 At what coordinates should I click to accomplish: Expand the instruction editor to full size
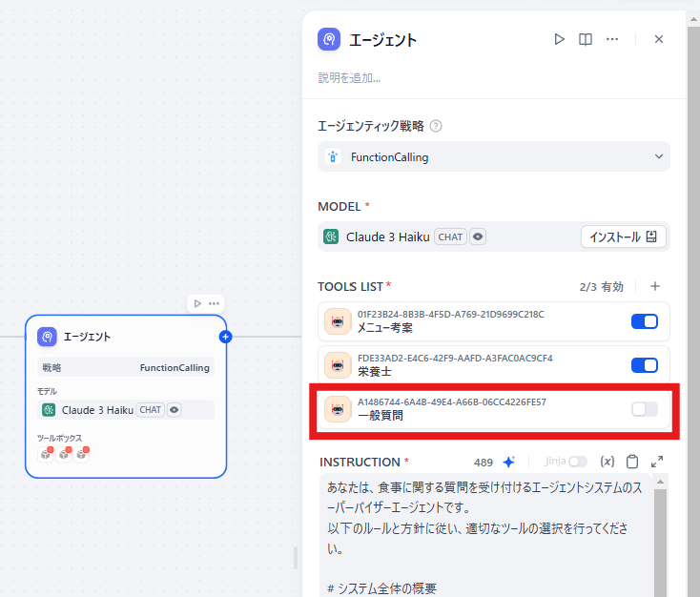[x=657, y=462]
